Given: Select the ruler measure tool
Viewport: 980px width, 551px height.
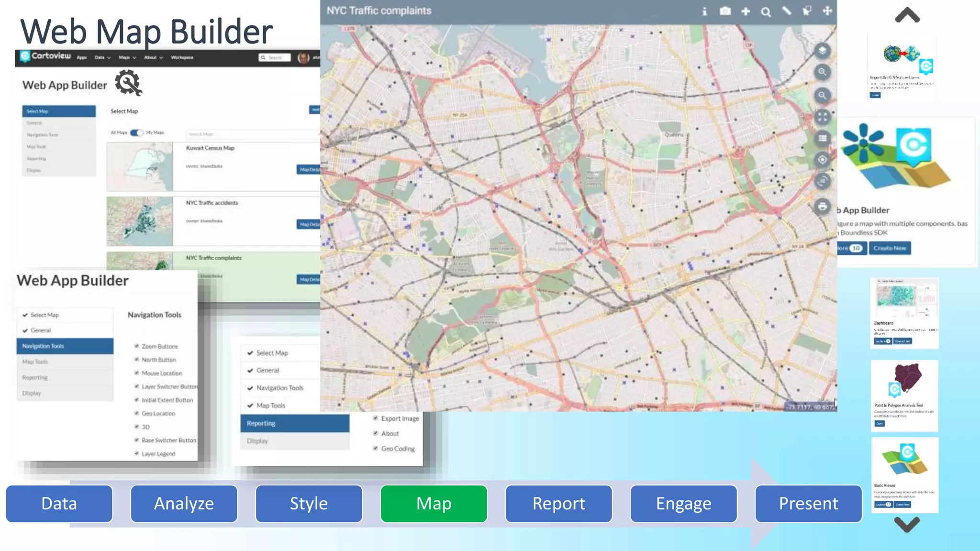Looking at the screenshot, I should 786,11.
